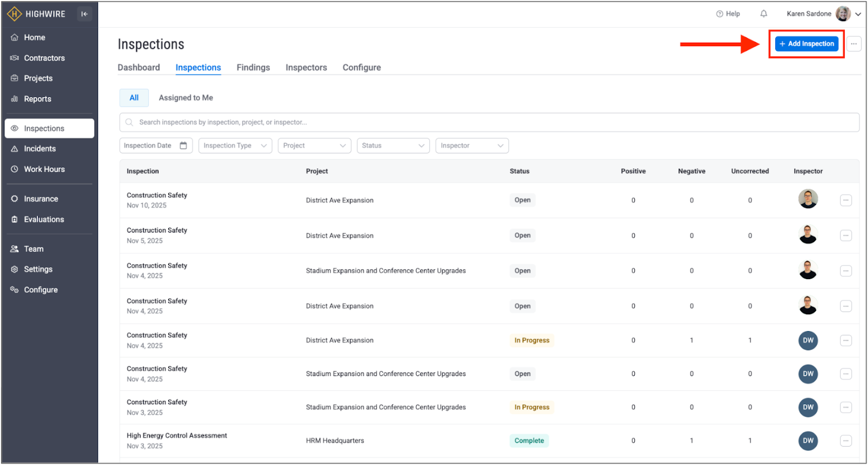Screen dimensions: 868x465
Task: Open the Dashboard tab
Action: click(138, 68)
